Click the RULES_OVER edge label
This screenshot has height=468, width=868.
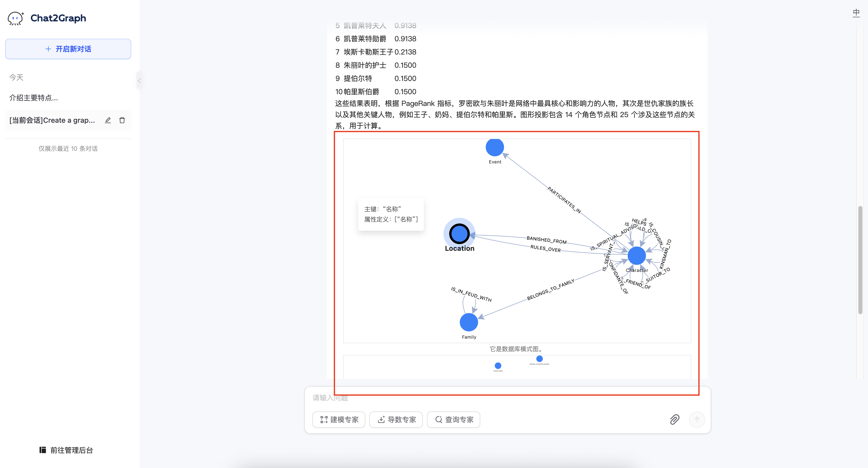click(x=545, y=249)
